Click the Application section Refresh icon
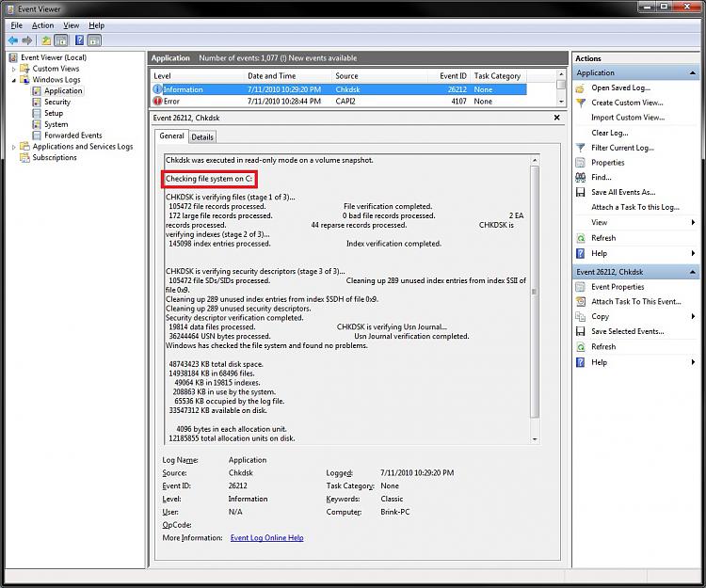The width and height of the screenshot is (706, 588). [581, 238]
